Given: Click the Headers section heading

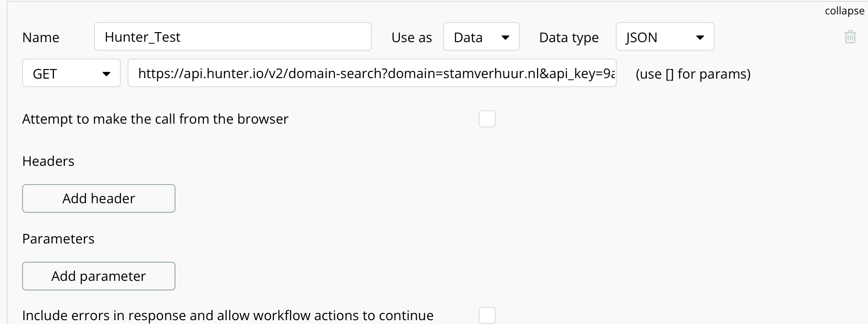Looking at the screenshot, I should pos(48,161).
